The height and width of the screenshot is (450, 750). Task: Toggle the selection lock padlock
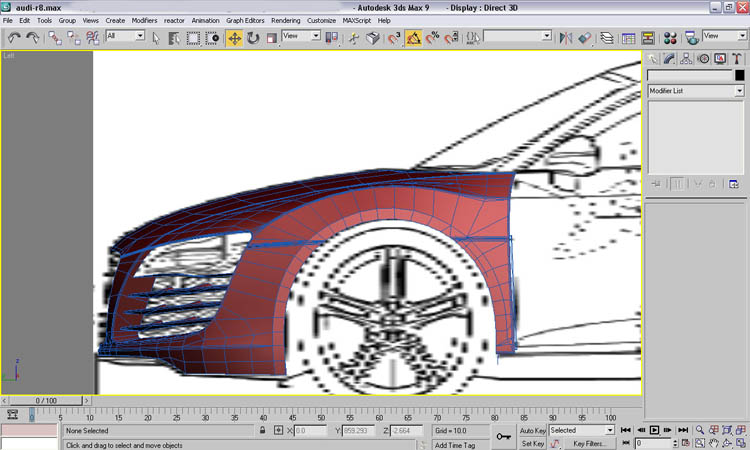262,430
